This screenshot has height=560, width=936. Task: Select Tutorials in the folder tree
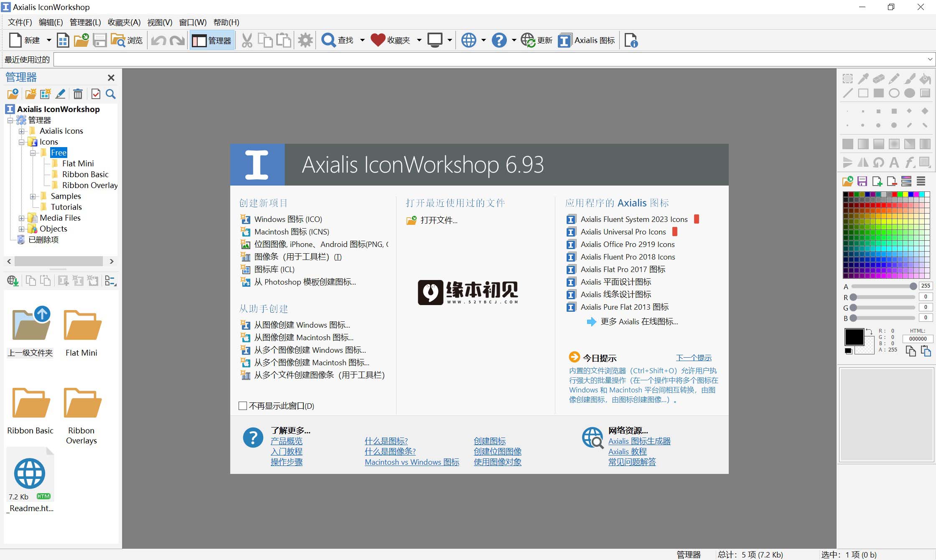pos(66,207)
